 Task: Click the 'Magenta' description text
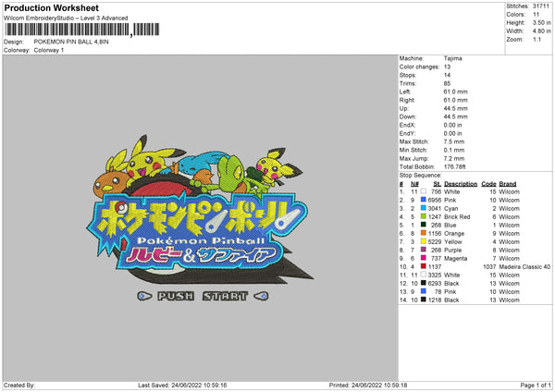[x=455, y=258]
